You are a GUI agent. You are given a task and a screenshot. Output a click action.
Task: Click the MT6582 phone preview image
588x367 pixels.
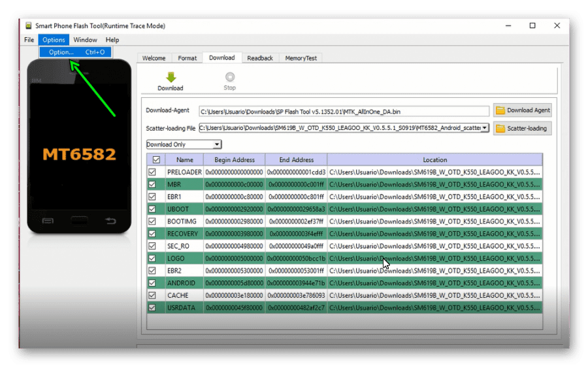click(79, 146)
